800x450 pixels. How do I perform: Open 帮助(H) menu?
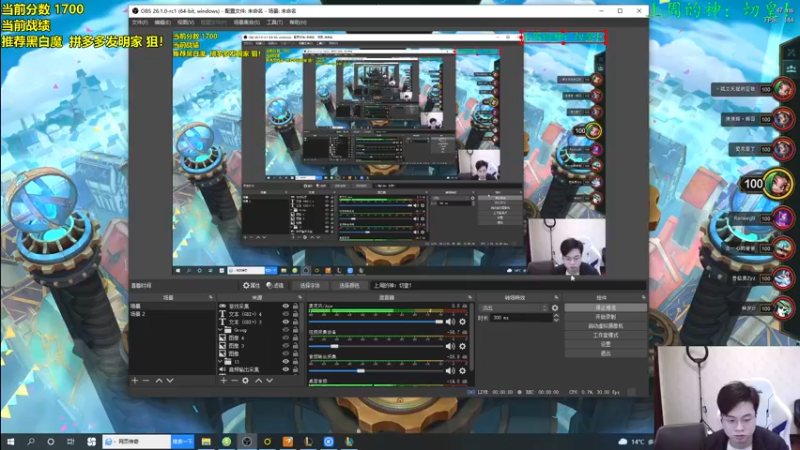298,22
